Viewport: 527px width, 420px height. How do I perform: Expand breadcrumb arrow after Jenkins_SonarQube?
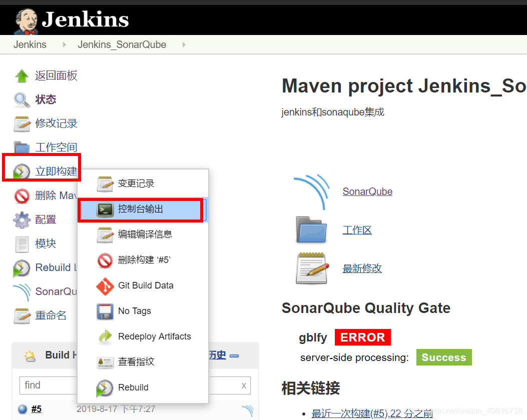184,44
